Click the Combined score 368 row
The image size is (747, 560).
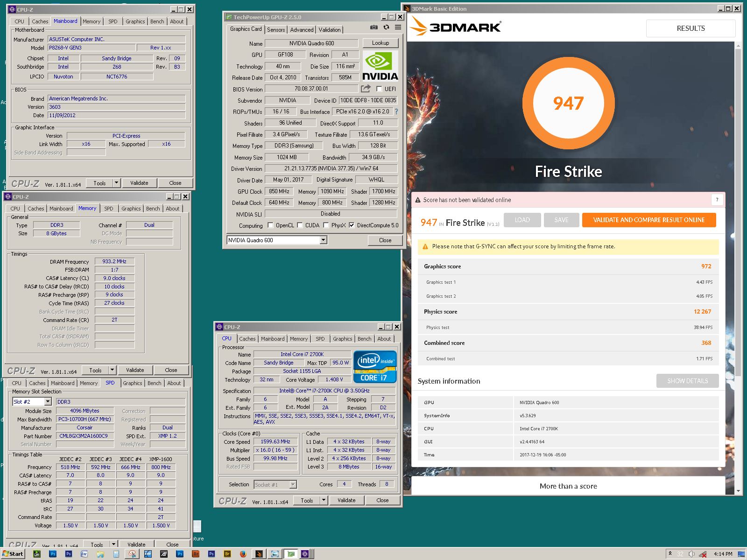(x=568, y=343)
